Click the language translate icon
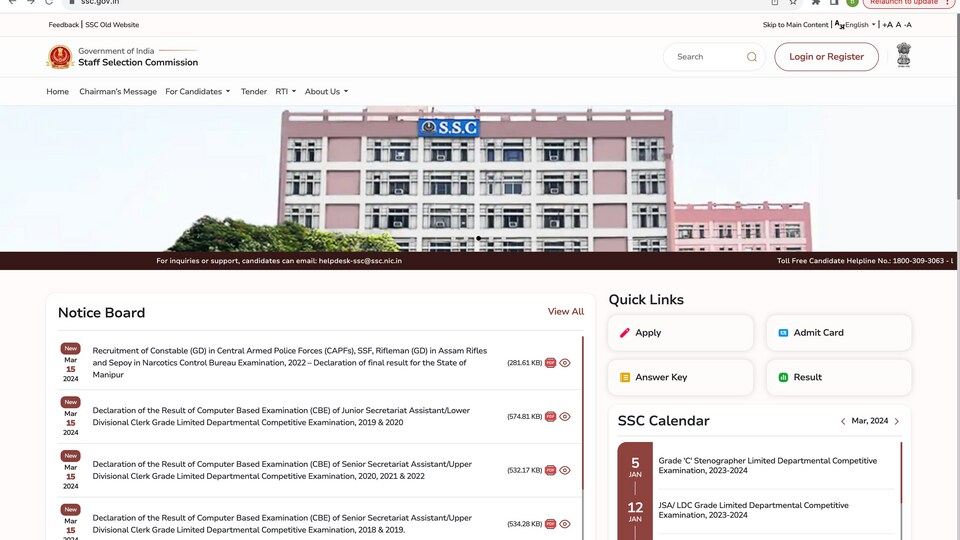 click(x=839, y=24)
